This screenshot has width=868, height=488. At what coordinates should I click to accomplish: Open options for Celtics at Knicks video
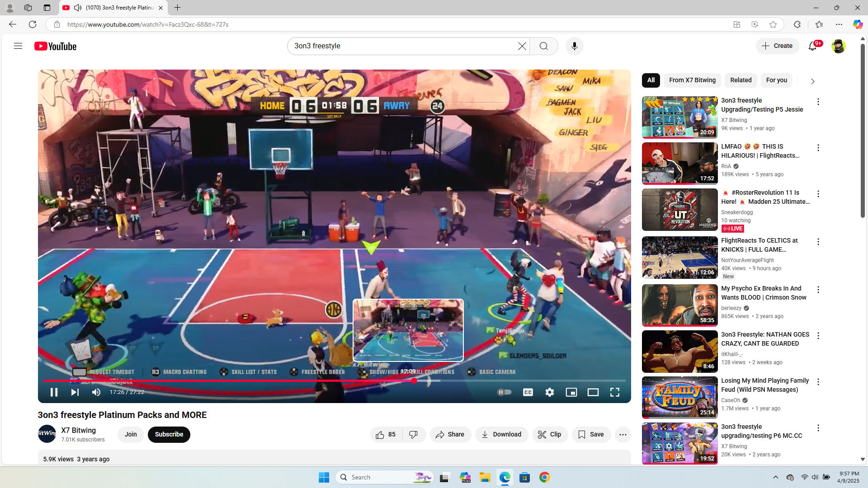pyautogui.click(x=818, y=242)
